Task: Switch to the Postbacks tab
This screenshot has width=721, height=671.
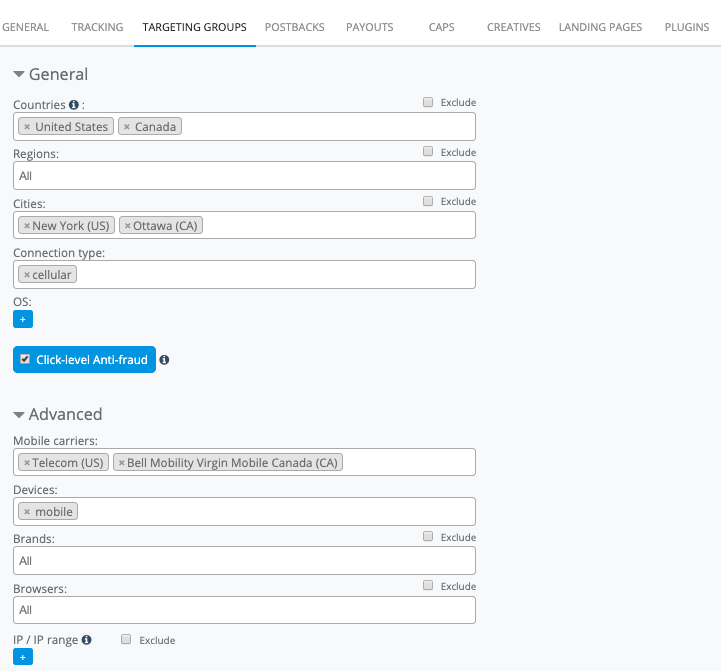Action: [x=294, y=27]
